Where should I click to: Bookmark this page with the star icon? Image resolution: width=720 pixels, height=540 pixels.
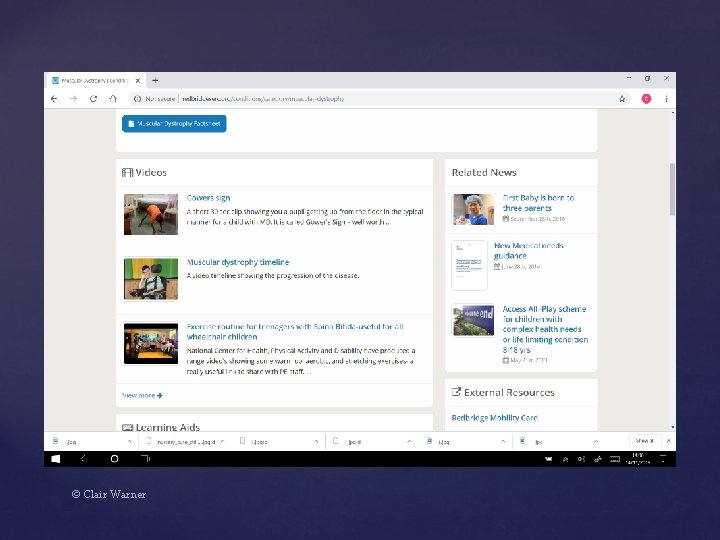point(622,99)
